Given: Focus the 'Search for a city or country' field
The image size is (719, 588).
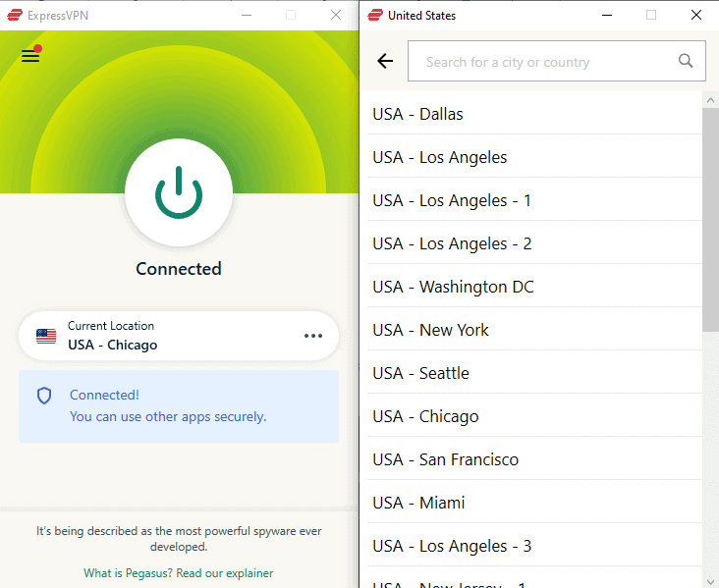Looking at the screenshot, I should 557,61.
